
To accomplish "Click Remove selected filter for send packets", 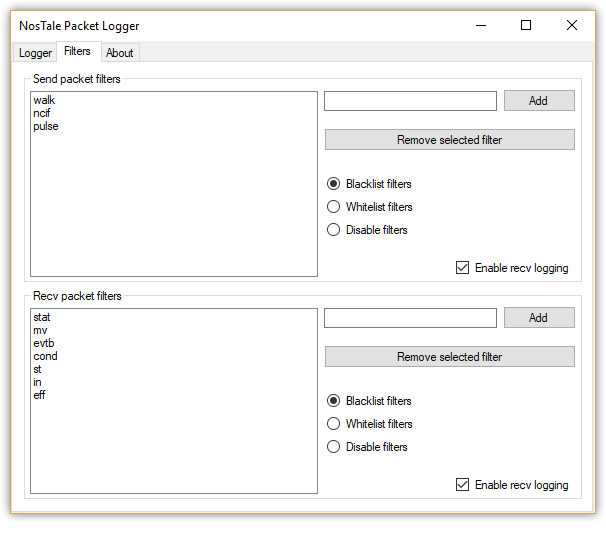I will click(x=449, y=140).
